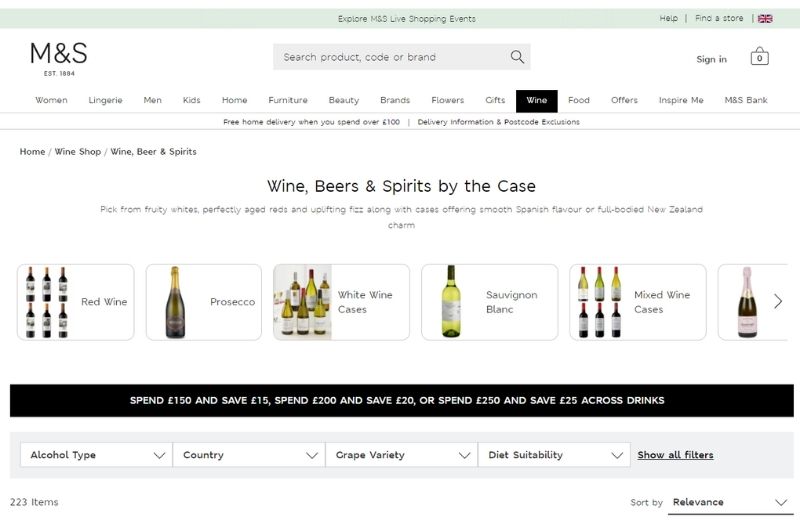Click the UK flag country selector
The width and height of the screenshot is (800, 531).
coord(765,19)
